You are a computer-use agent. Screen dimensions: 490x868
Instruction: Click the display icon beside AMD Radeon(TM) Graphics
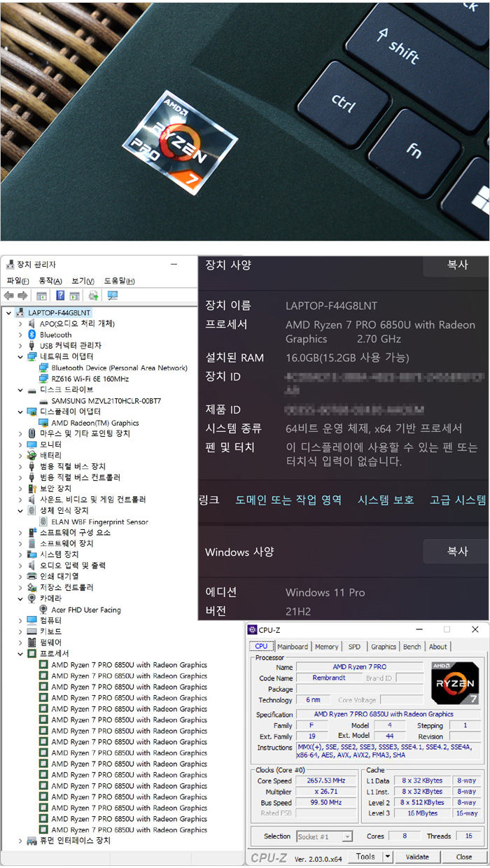[x=44, y=423]
